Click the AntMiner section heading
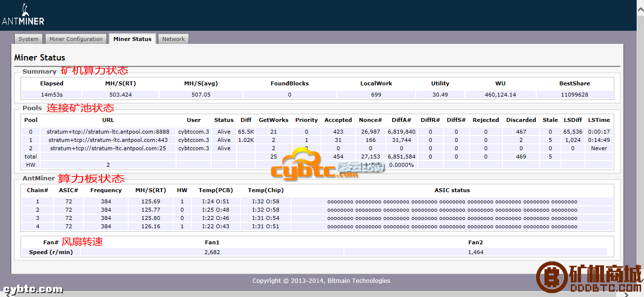This screenshot has width=644, height=297. click(x=39, y=178)
